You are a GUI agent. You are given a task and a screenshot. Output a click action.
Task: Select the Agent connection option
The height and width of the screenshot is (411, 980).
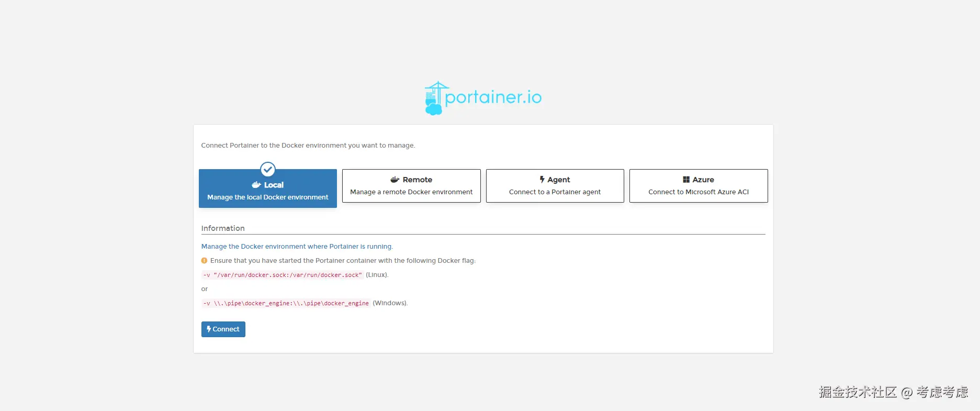[x=555, y=186]
